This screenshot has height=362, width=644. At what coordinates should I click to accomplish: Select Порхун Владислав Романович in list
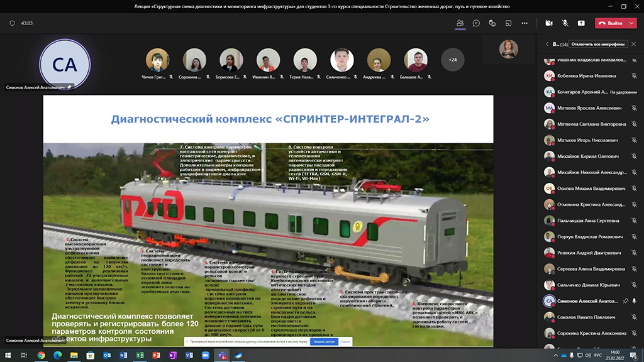590,236
